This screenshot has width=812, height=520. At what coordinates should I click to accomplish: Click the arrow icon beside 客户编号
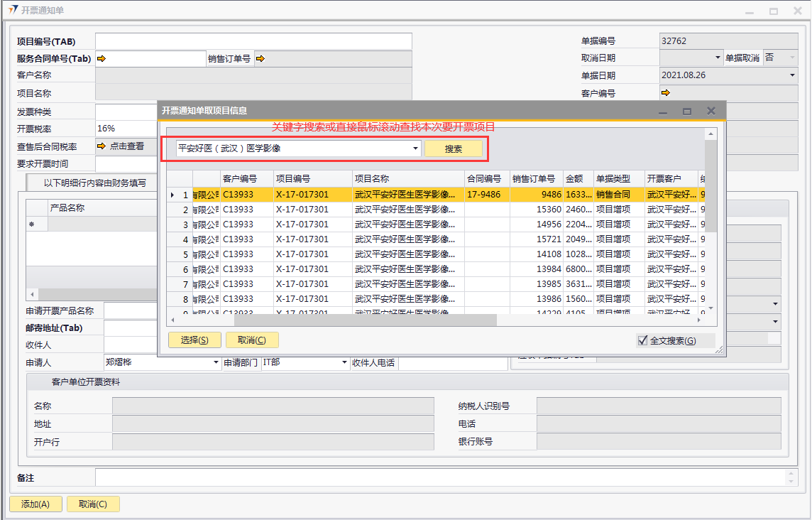click(x=665, y=93)
